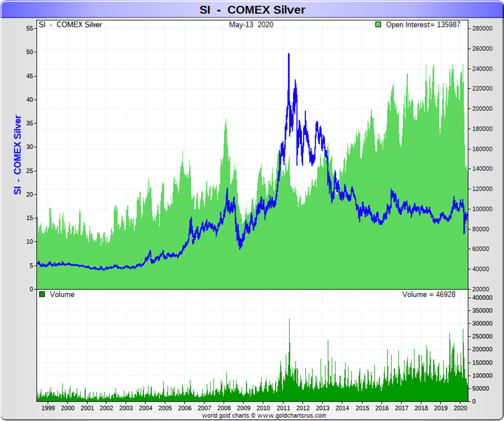Click the 50 price tick on left axis

click(x=30, y=52)
